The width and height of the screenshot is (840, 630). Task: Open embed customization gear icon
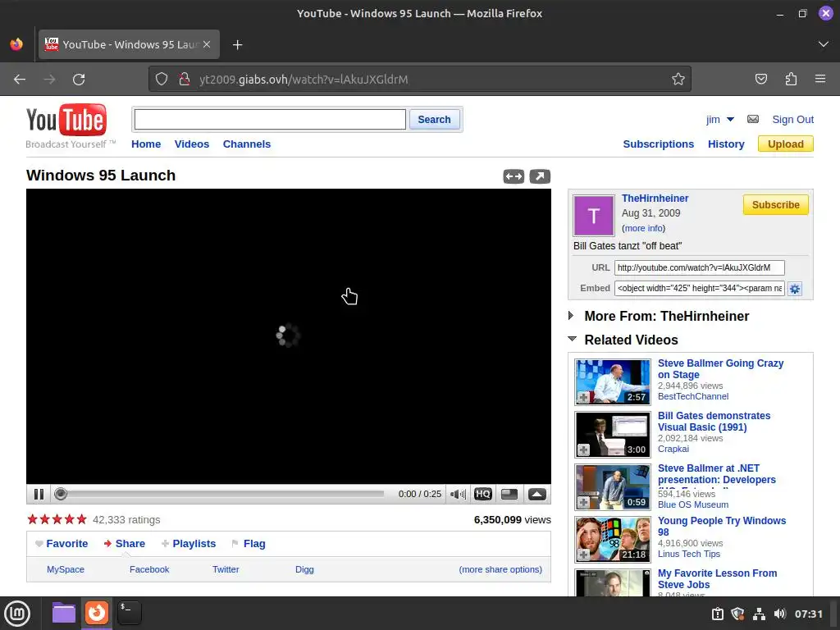794,289
